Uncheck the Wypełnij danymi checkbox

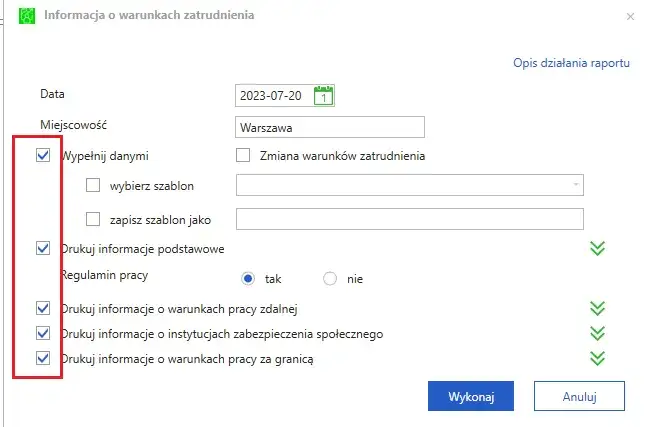43,155
